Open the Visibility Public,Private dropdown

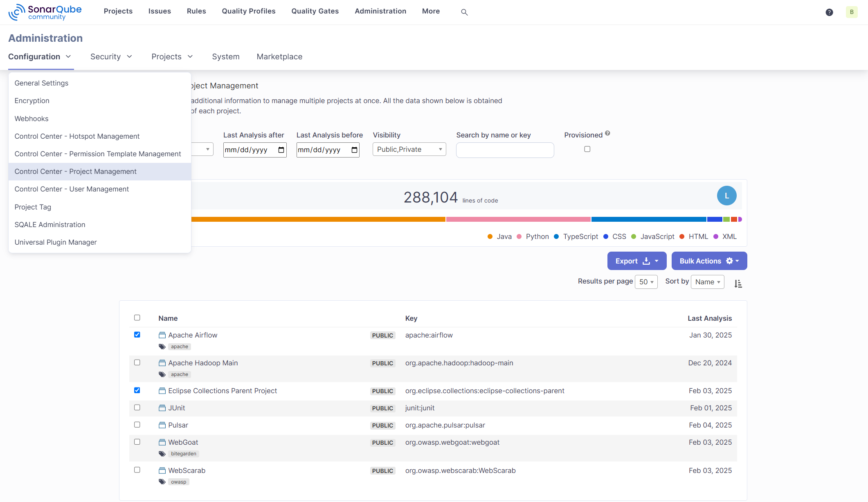[409, 149]
